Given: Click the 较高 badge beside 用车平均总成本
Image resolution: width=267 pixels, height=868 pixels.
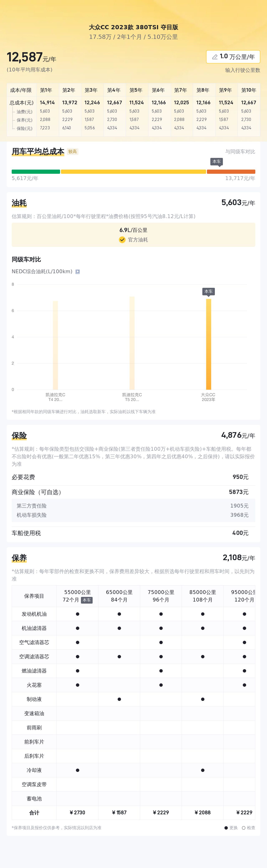Looking at the screenshot, I should [x=72, y=152].
